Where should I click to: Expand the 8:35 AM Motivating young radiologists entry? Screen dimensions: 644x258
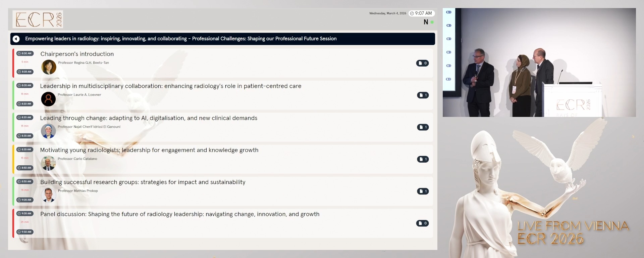pyautogui.click(x=149, y=150)
